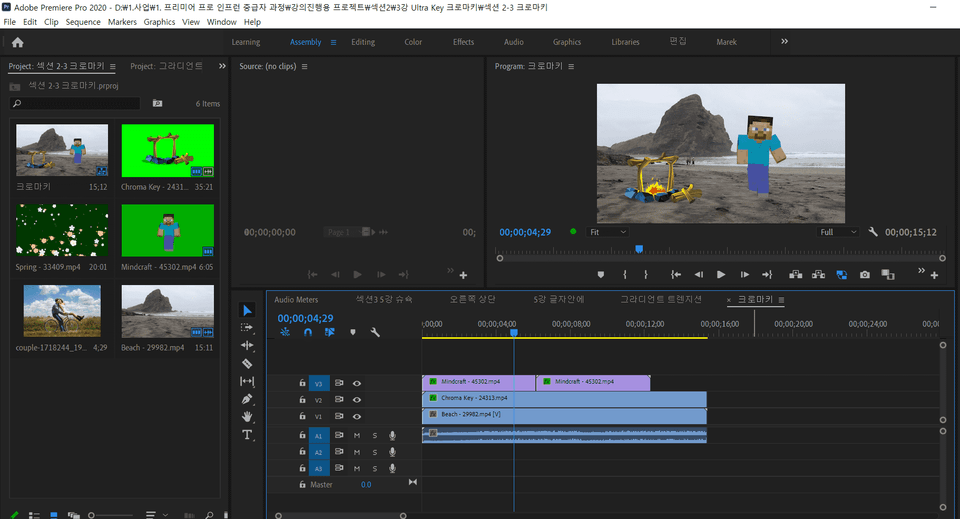Open timeline display settings wrench
Image resolution: width=960 pixels, height=519 pixels.
pyautogui.click(x=375, y=332)
